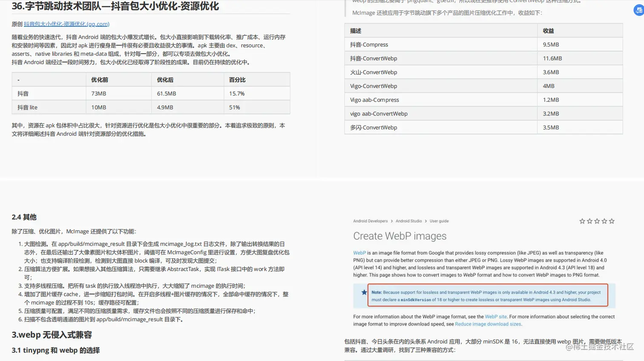Image resolution: width=644 pixels, height=361 pixels.
Task: Click the 1.2MB table cell
Action: [580, 100]
